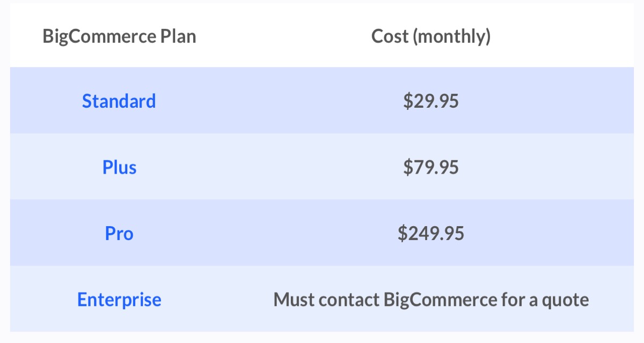The image size is (644, 343).
Task: Open the Plus plan link
Action: [119, 167]
